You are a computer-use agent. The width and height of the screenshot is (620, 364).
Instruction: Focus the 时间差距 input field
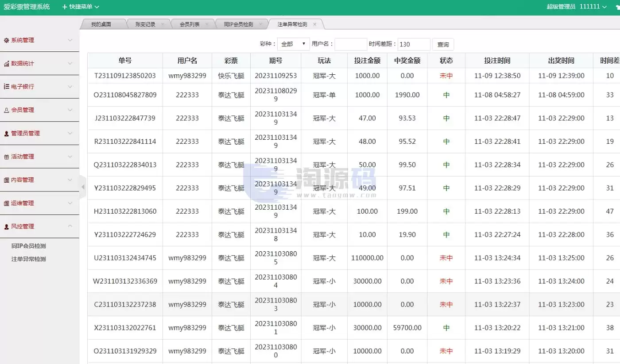(x=414, y=44)
